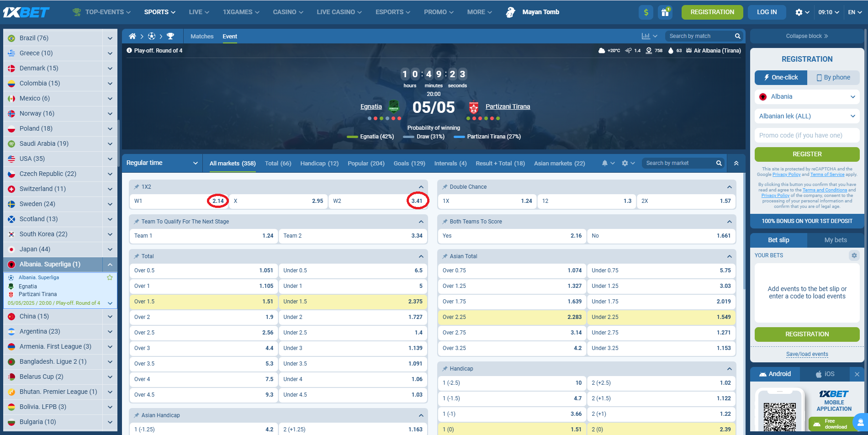Click the Search by match field
The height and width of the screenshot is (435, 868).
699,36
